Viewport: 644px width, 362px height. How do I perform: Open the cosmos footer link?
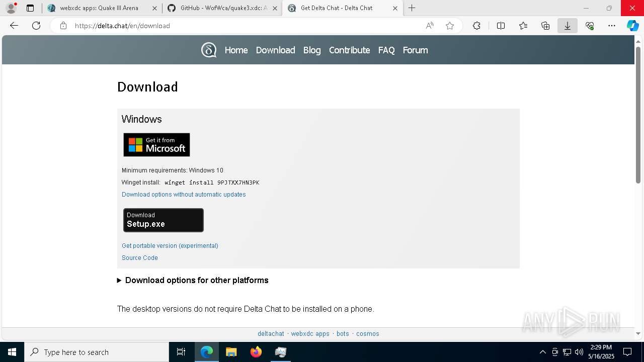pos(368,334)
